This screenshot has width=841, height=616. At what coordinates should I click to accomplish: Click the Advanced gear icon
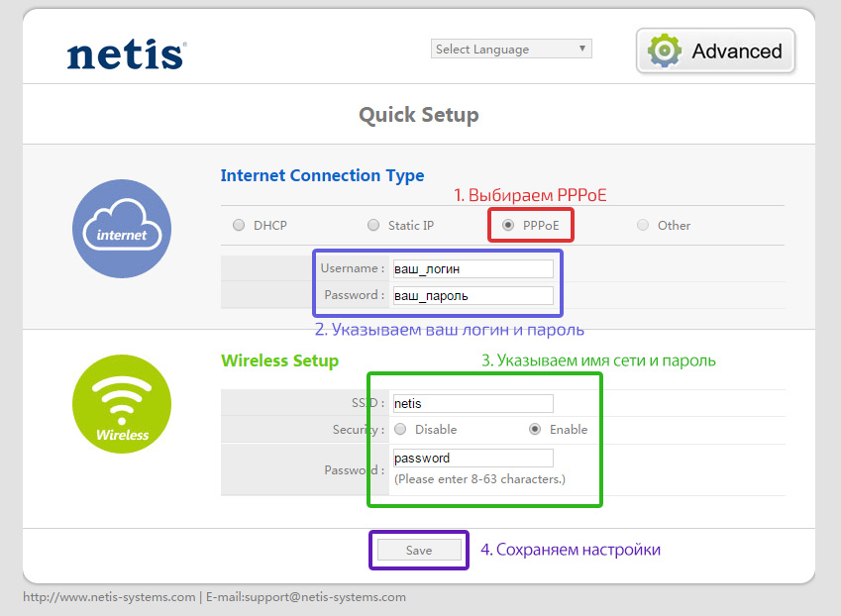pos(665,51)
